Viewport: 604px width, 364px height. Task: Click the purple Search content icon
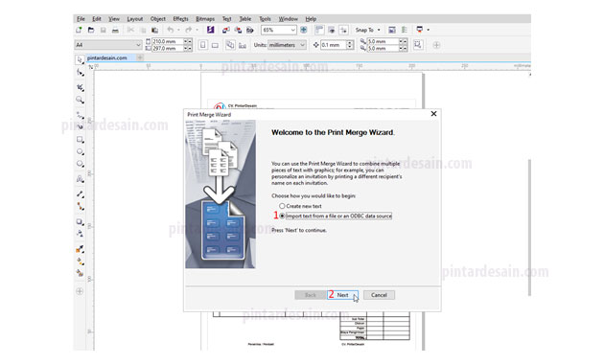tap(210, 30)
